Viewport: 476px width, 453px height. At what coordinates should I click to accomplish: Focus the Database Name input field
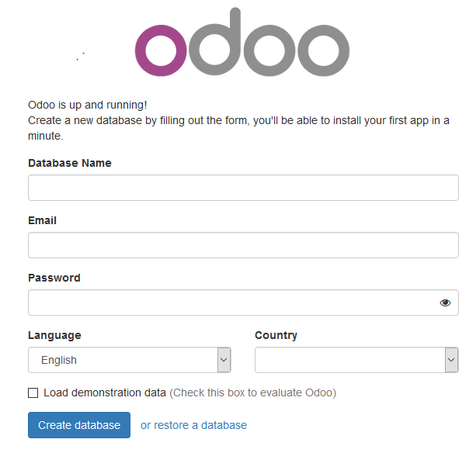(x=243, y=188)
